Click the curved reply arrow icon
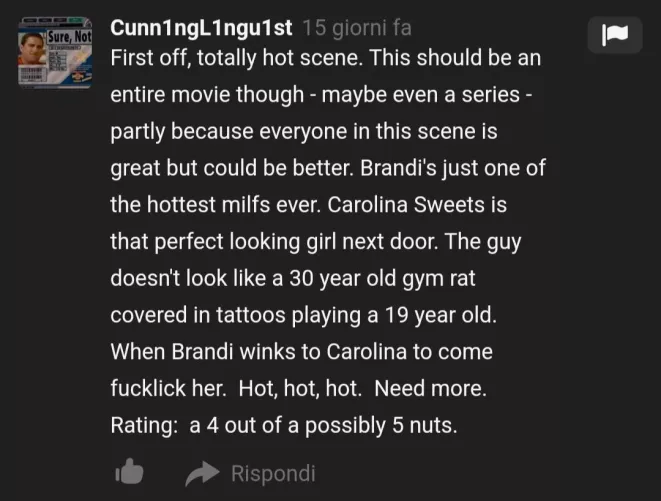661x501 pixels. point(202,474)
